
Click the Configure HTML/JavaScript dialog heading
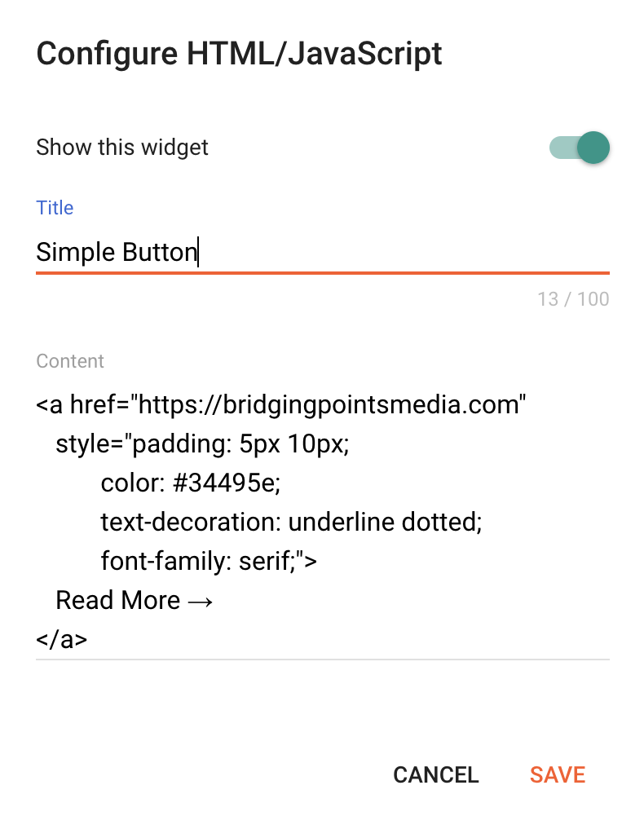click(239, 53)
